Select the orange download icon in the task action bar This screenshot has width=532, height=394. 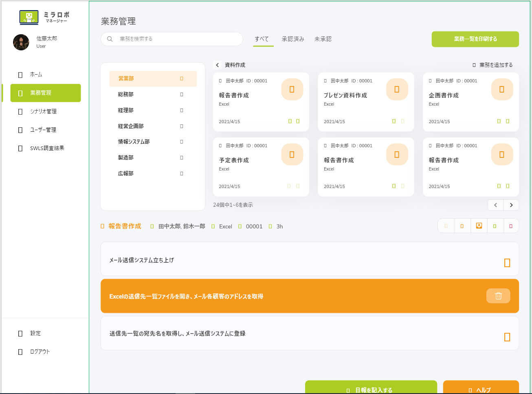[x=478, y=225]
